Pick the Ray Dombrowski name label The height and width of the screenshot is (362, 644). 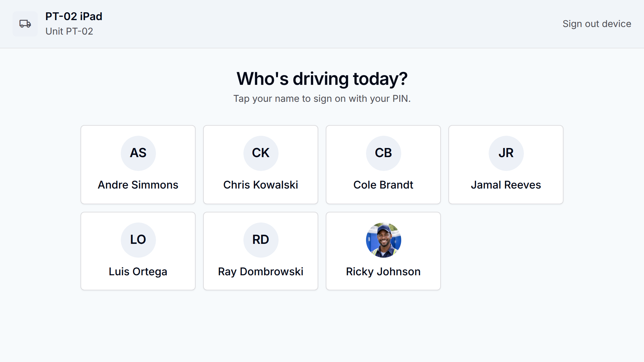point(261,271)
